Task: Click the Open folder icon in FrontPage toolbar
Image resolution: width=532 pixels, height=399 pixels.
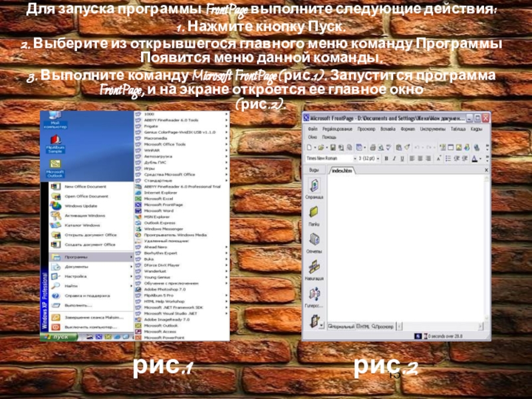Action: coord(321,148)
